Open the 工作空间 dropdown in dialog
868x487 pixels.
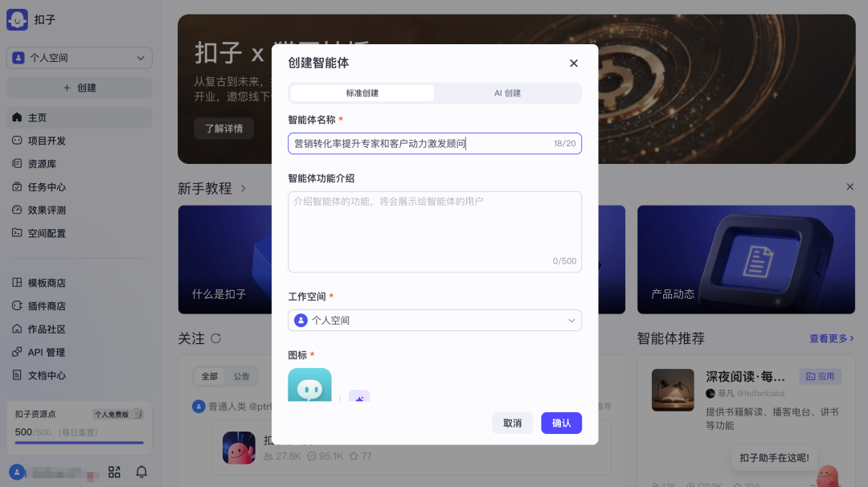pyautogui.click(x=434, y=321)
